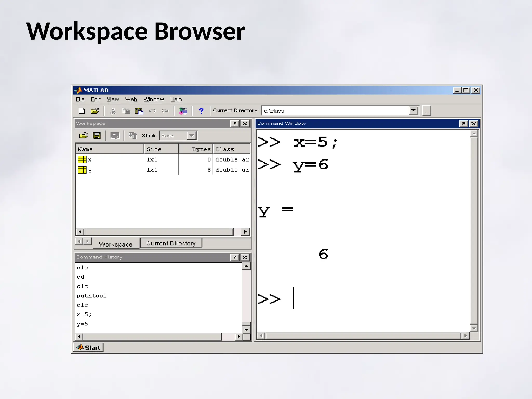The image size is (532, 399).
Task: Click Command History horizontal scroll left arrow
Action: [x=79, y=337]
